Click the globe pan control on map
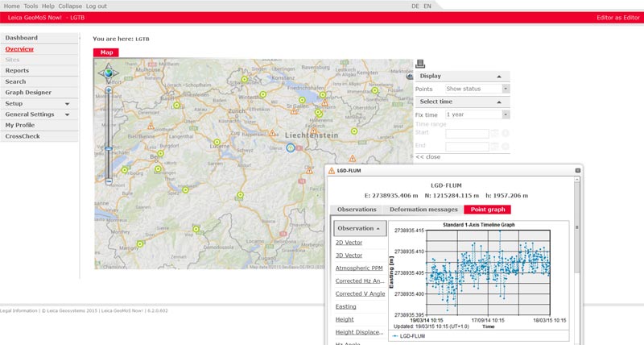 click(x=107, y=73)
